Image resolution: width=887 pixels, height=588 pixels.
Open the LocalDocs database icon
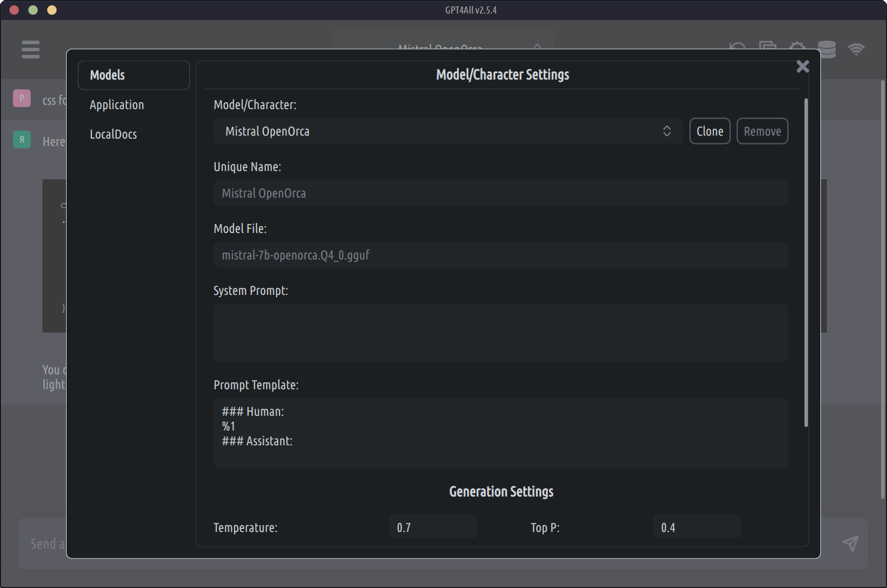click(x=827, y=50)
